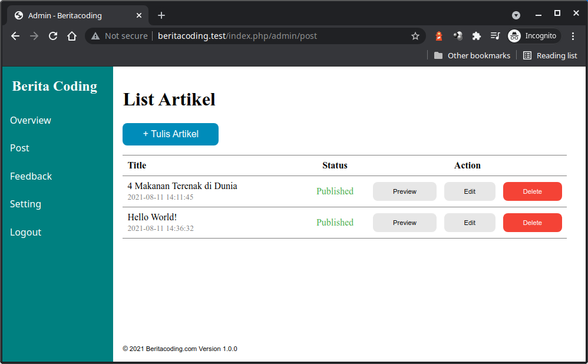
Task: Open the Reading list panel
Action: 550,55
